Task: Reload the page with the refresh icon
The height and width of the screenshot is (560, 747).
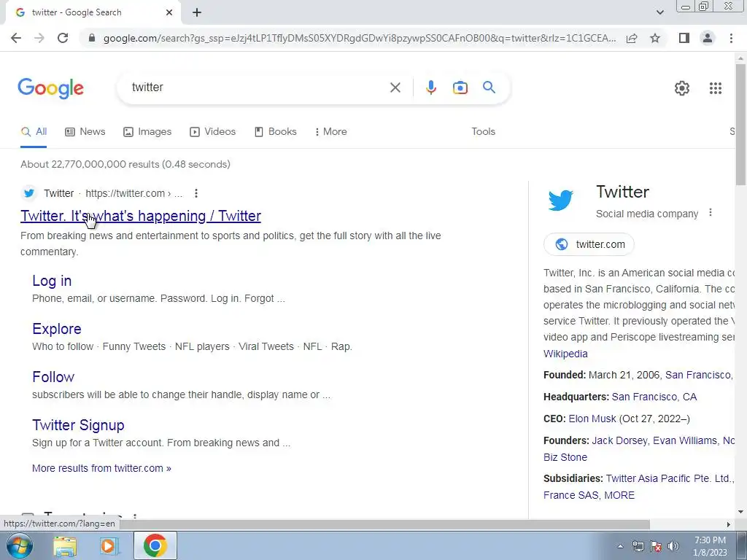Action: click(x=63, y=38)
